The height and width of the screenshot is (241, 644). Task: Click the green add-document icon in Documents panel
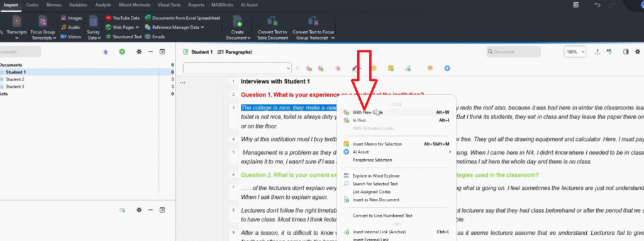coord(122,52)
